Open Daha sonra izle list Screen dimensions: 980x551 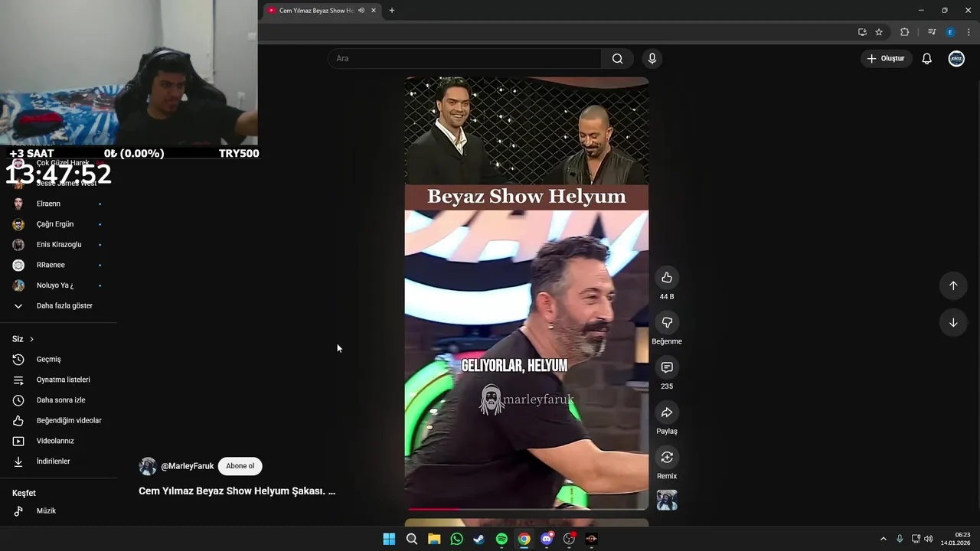(59, 400)
